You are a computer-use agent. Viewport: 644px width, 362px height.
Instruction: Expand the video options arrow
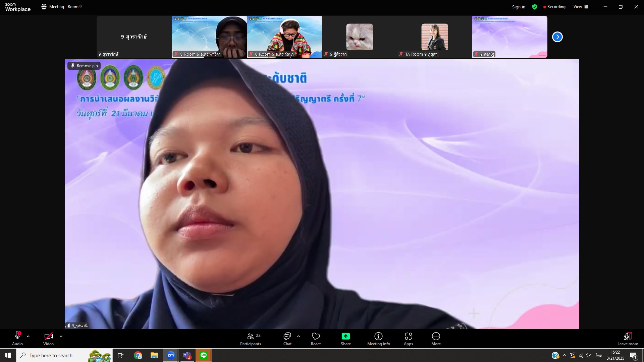coord(61,336)
